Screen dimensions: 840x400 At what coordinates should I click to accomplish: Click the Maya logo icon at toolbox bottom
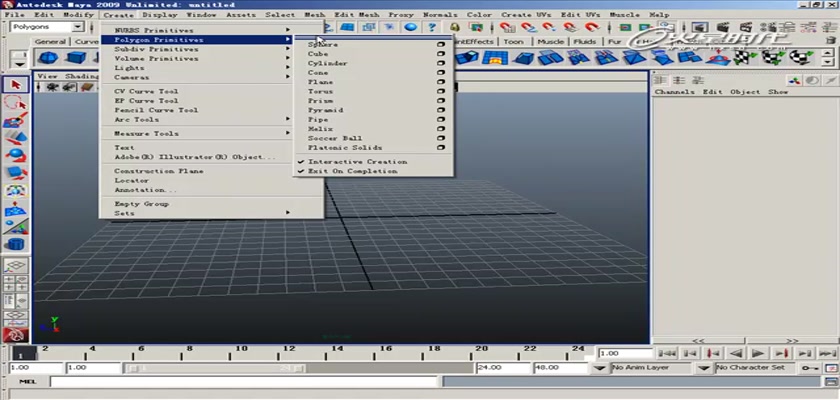16,335
